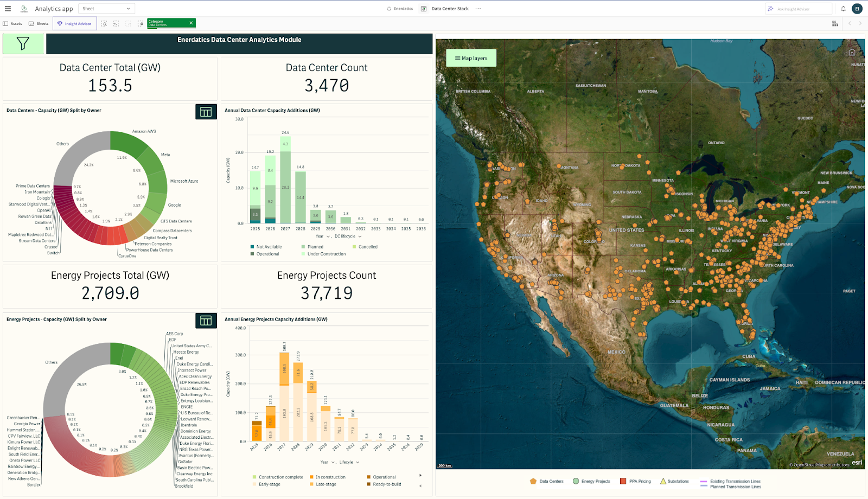This screenshot has width=868, height=499.
Task: Remove the Category Data Centers selection
Action: point(191,23)
